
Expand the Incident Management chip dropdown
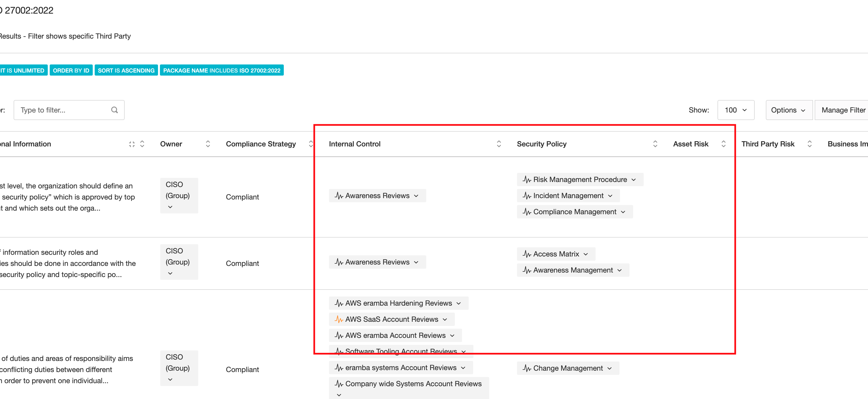(611, 195)
